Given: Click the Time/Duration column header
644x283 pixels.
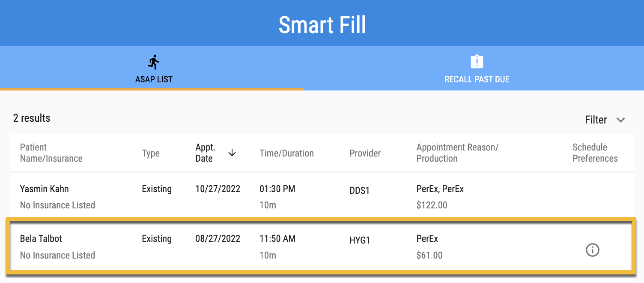Looking at the screenshot, I should (x=286, y=154).
